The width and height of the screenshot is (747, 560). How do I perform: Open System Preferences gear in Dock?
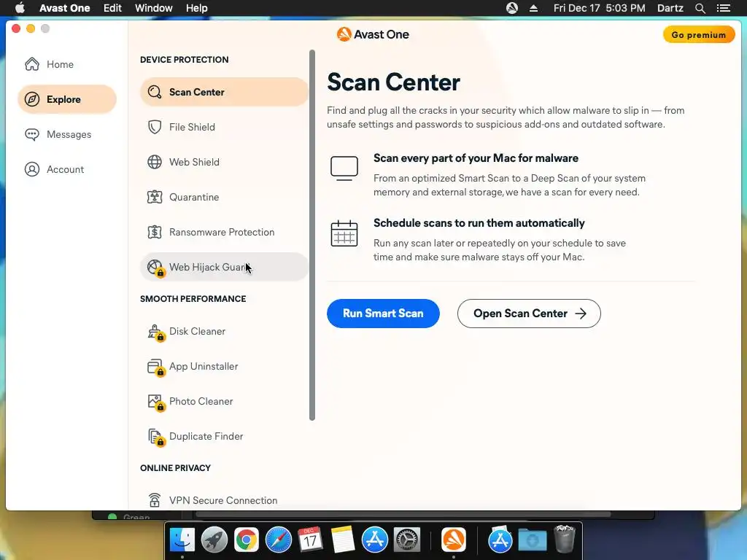[x=407, y=540]
